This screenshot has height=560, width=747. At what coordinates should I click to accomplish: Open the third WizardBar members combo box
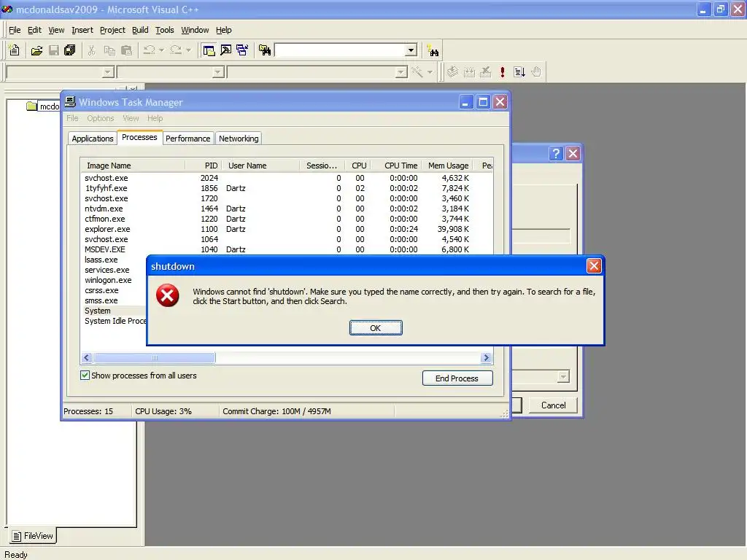402,72
